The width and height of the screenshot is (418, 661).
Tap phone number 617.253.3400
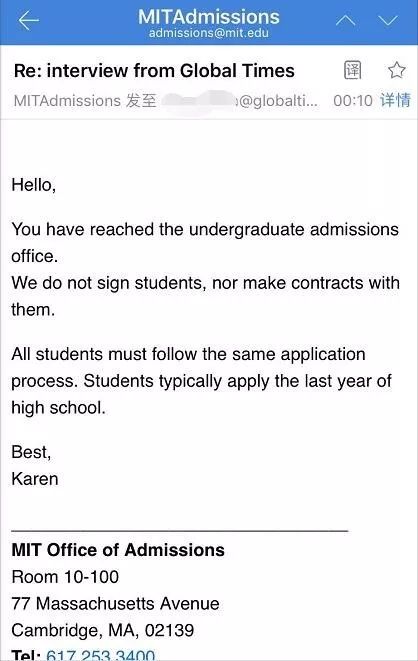tap(100, 655)
